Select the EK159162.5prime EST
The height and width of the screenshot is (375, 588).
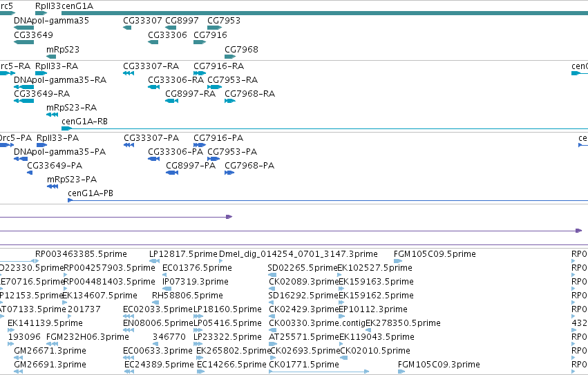click(341, 302)
